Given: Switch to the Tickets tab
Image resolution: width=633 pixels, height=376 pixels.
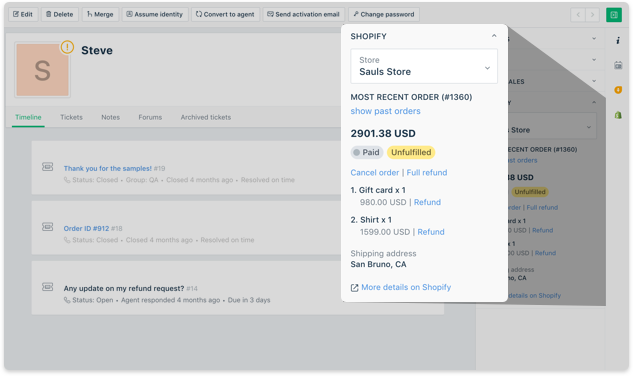Looking at the screenshot, I should (71, 117).
